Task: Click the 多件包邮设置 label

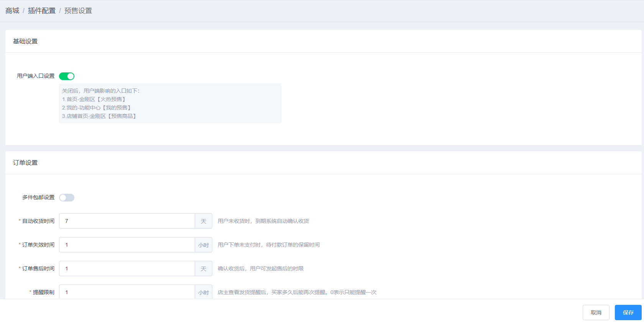Action: pyautogui.click(x=38, y=197)
